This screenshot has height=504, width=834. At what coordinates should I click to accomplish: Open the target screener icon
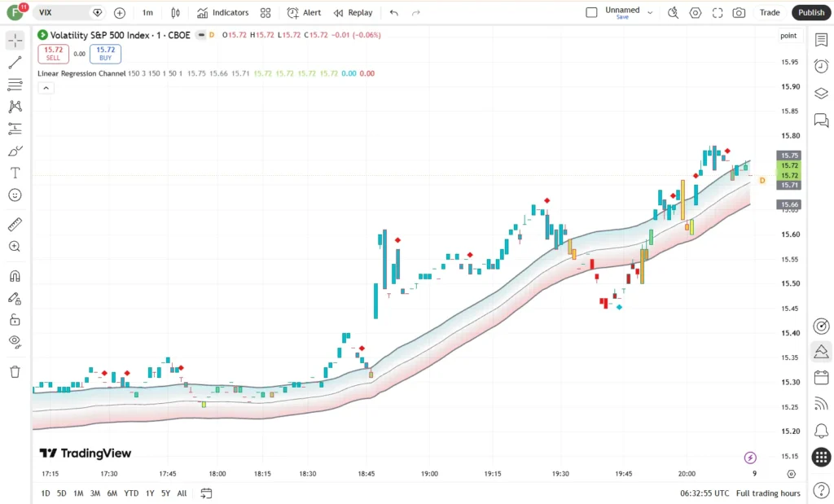point(821,326)
